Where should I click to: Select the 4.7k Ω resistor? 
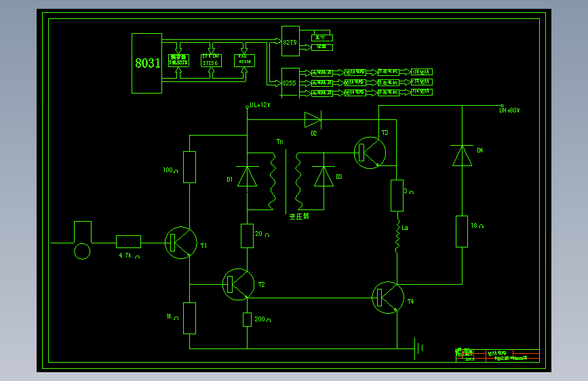(128, 241)
